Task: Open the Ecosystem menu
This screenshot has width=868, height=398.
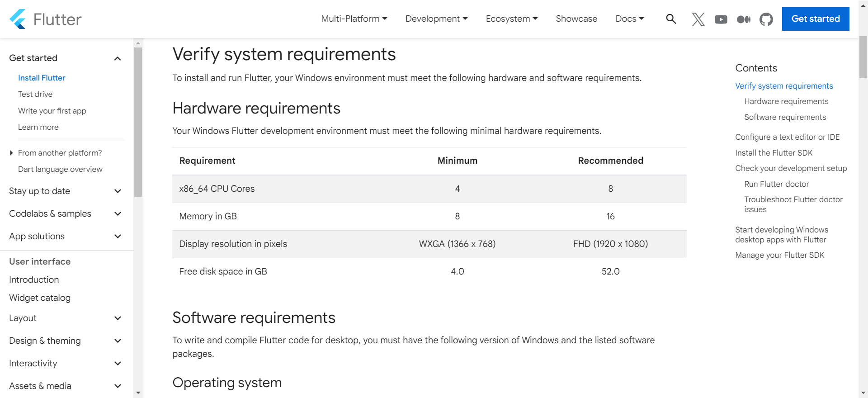Action: (x=511, y=19)
